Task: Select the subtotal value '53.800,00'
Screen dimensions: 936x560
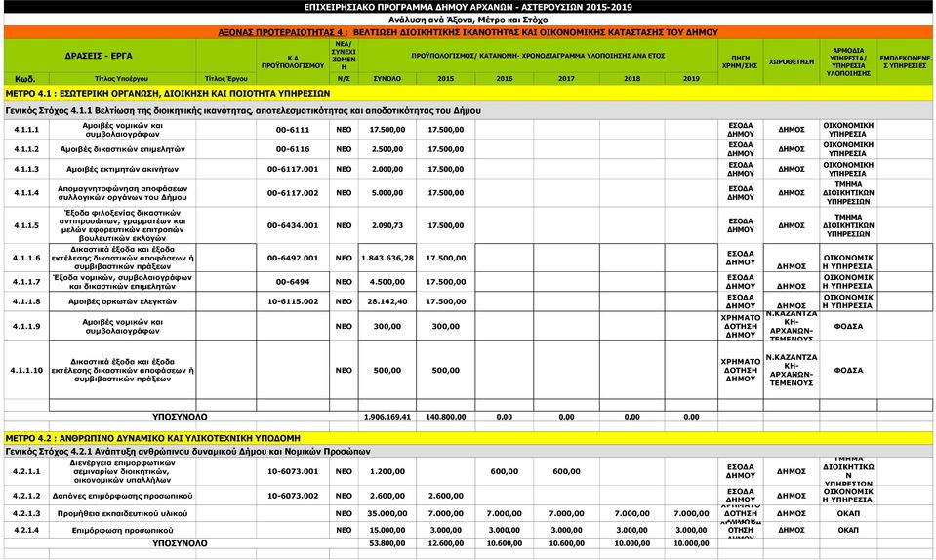Action: [x=387, y=543]
